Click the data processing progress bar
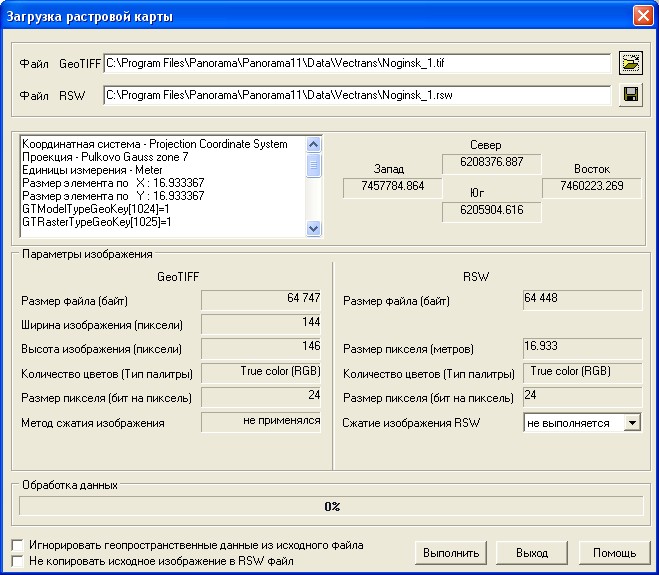 click(x=332, y=506)
